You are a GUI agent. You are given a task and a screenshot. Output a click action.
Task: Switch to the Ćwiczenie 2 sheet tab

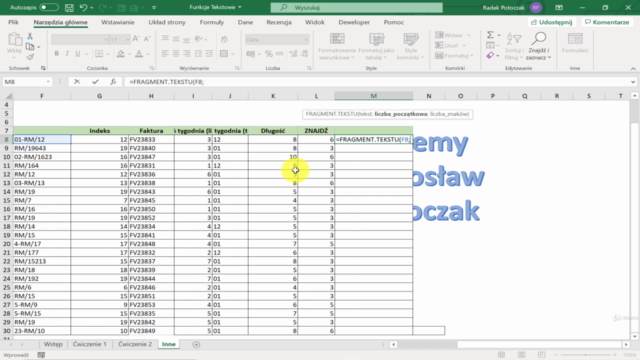point(135,344)
